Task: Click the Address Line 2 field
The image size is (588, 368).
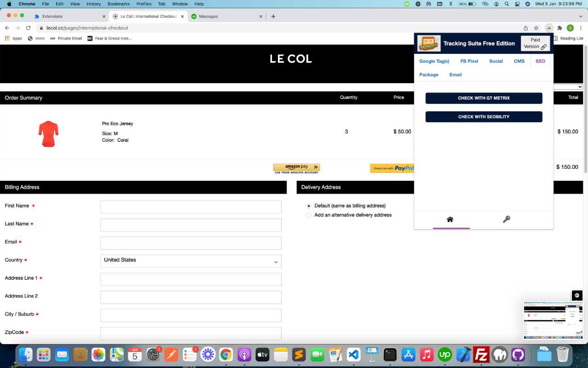Action: point(191,297)
